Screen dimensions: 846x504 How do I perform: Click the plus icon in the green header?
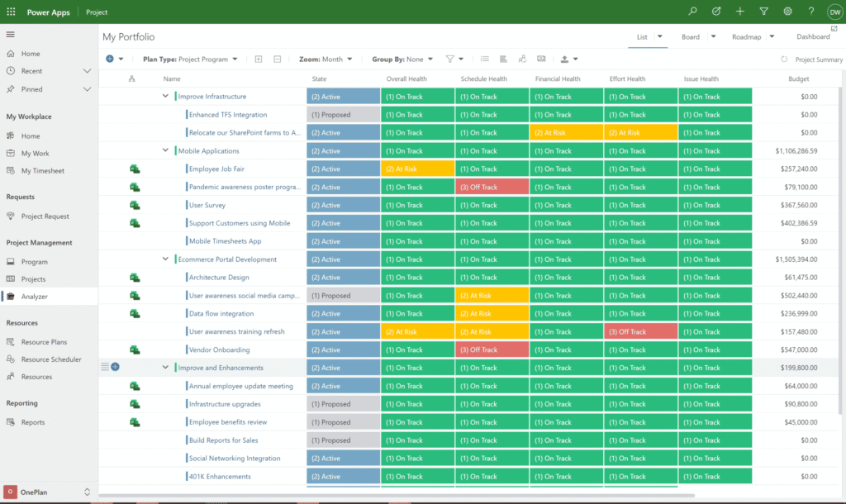[x=739, y=12]
